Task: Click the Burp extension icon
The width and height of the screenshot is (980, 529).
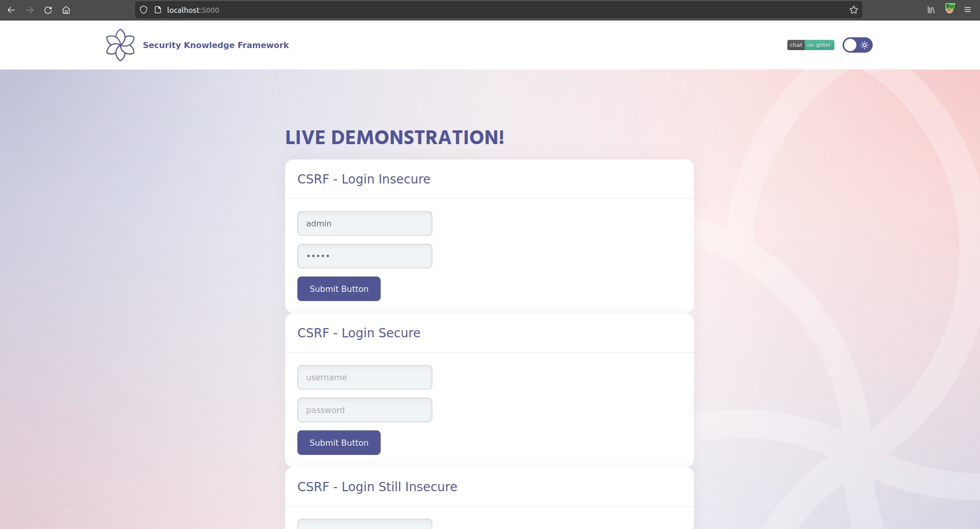Action: (x=950, y=9)
